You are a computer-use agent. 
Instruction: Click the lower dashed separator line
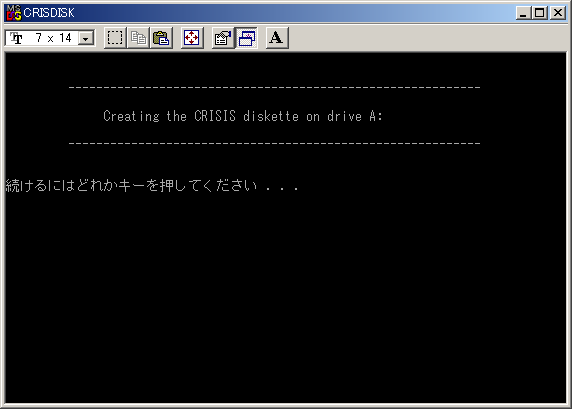click(x=274, y=144)
